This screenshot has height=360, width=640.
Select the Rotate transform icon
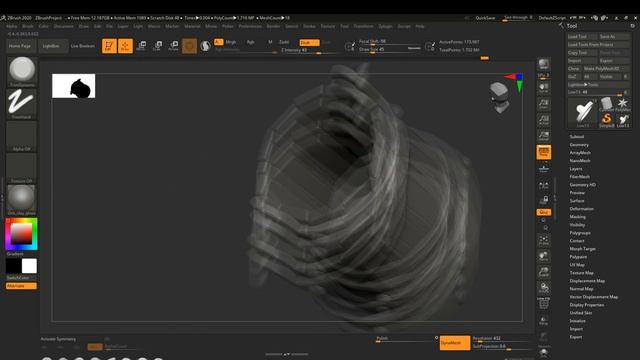[x=173, y=46]
